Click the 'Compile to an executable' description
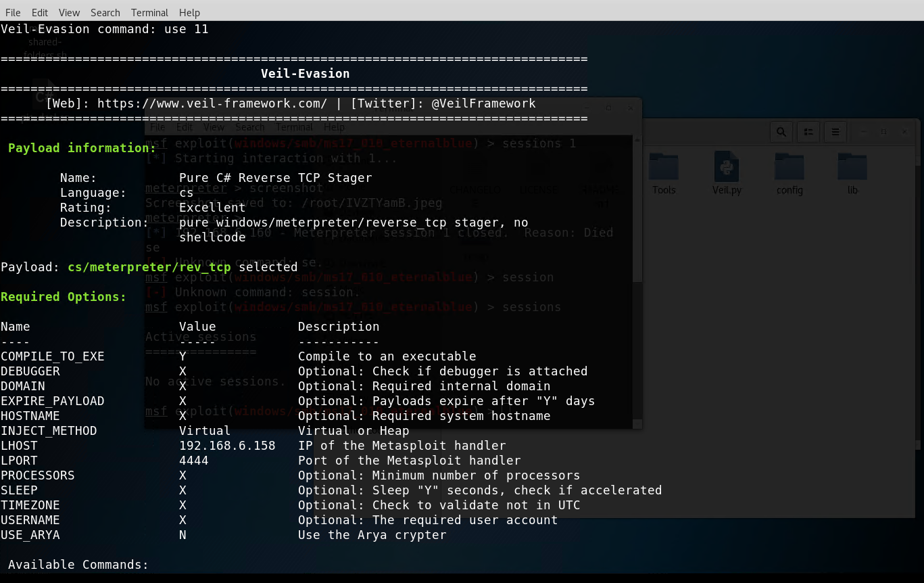The width and height of the screenshot is (924, 583). tap(387, 356)
